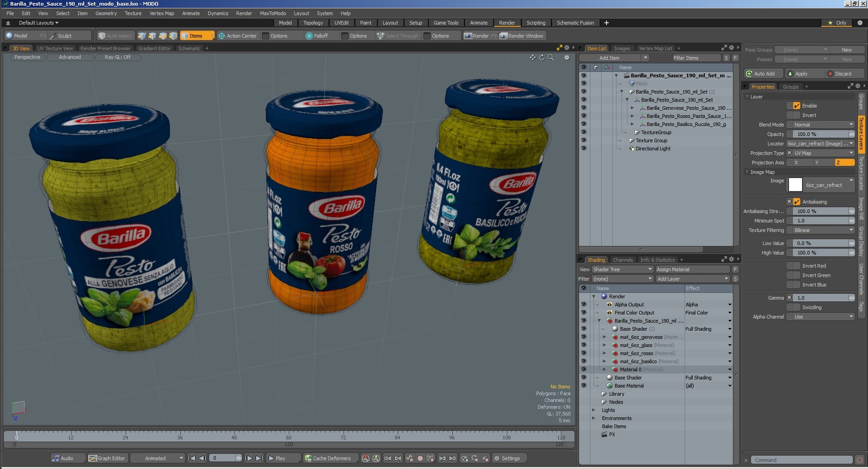Screen dimensions: 868x469
Task: Select the Action Center tool icon
Action: [x=222, y=36]
